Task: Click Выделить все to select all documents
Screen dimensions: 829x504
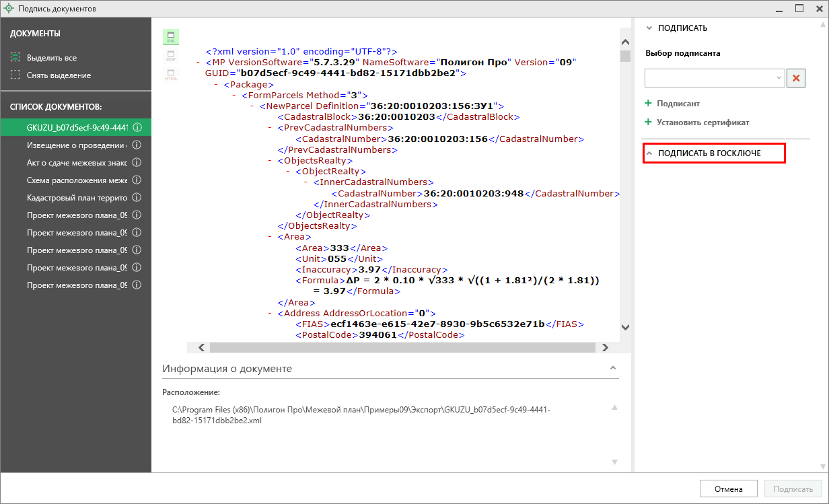Action: click(x=51, y=58)
